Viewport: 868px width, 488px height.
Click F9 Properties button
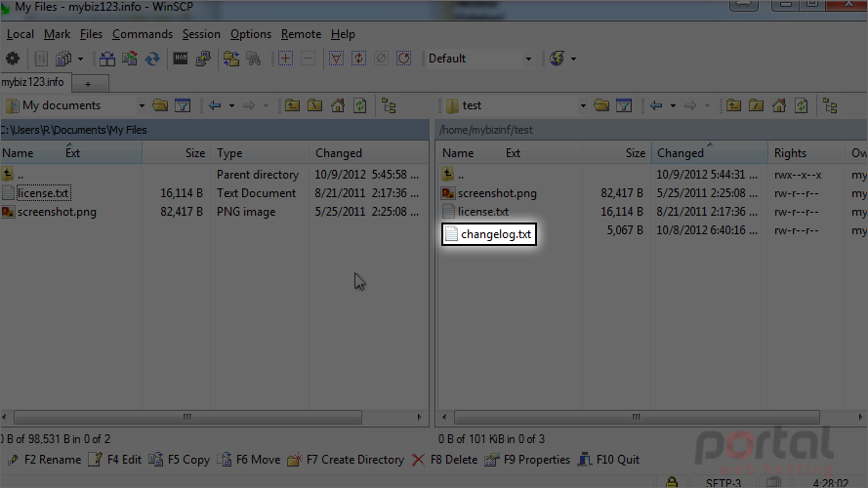click(x=527, y=460)
